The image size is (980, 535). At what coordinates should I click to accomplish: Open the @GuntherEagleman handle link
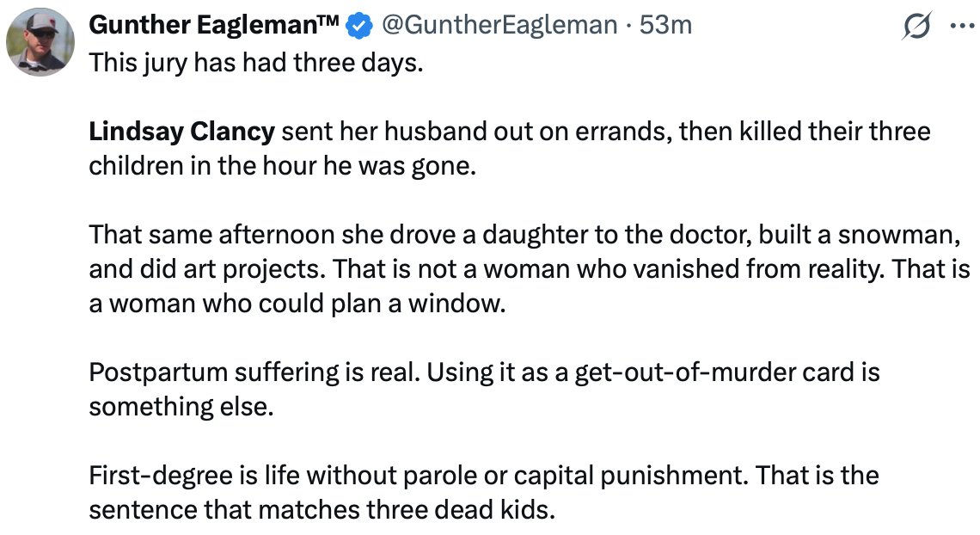click(499, 26)
